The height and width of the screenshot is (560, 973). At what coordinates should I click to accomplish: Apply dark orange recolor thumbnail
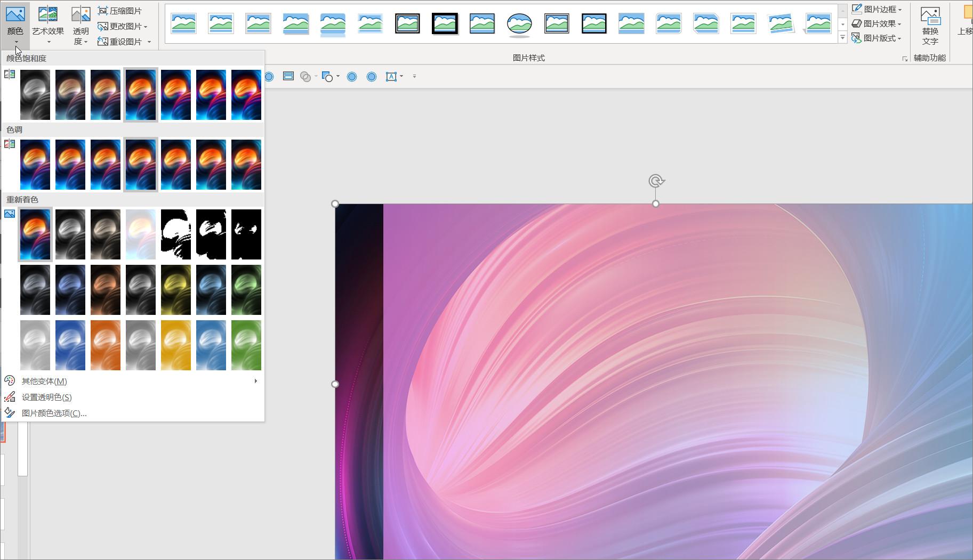(106, 290)
